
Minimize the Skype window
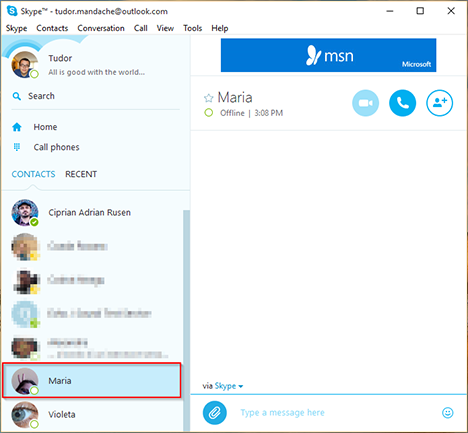[390, 11]
